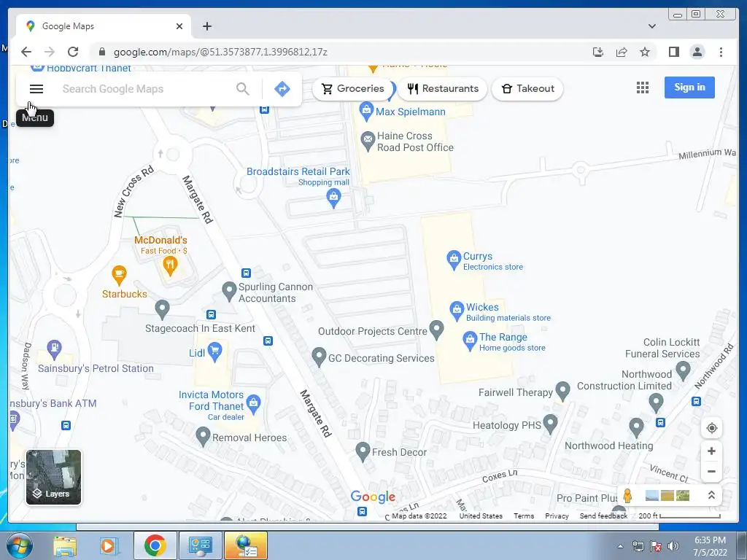Viewport: 747px width, 560px height.
Task: Go back to previous page
Action: tap(26, 52)
